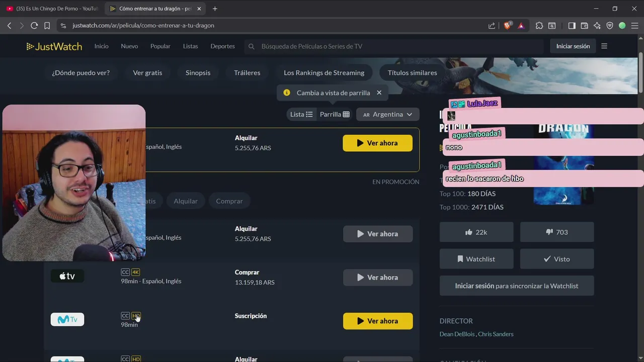644x362 pixels.
Task: Open the Brave Rewards triangle icon
Action: [521, 26]
